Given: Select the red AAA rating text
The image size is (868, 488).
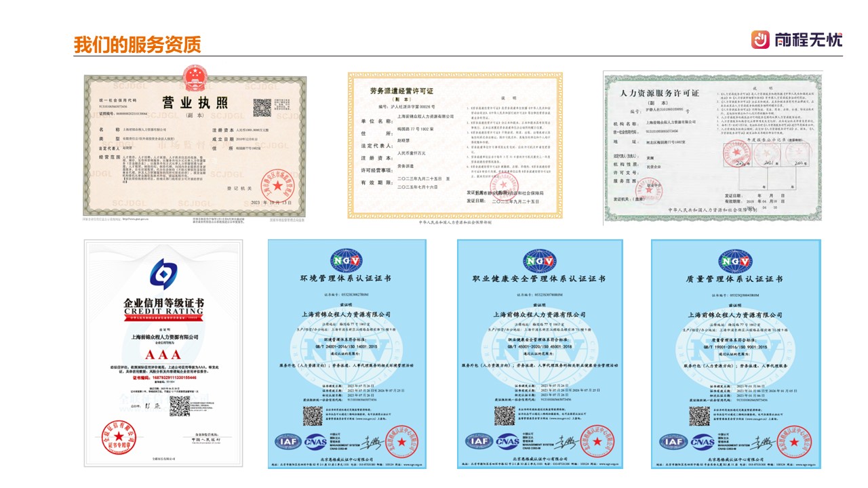Looking at the screenshot, I should coord(163,355).
